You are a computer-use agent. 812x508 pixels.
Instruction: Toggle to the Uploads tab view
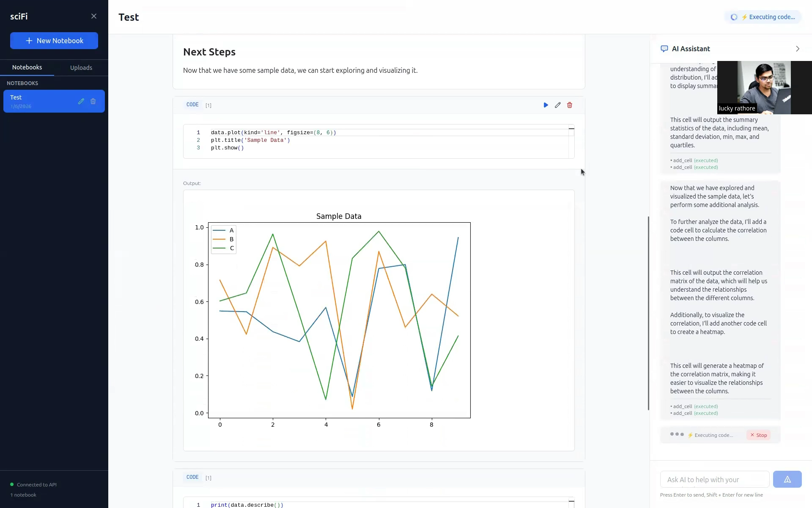click(81, 67)
